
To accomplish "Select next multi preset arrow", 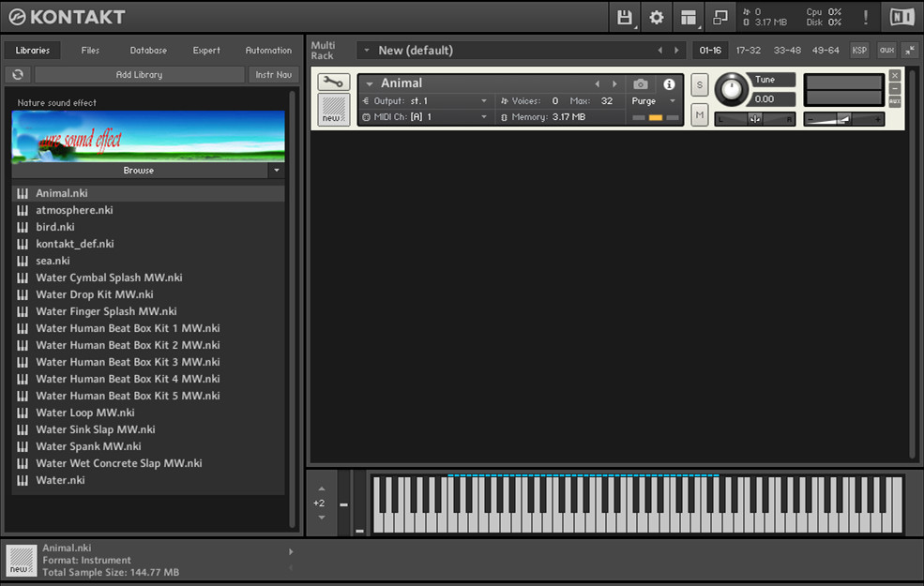I will point(676,51).
